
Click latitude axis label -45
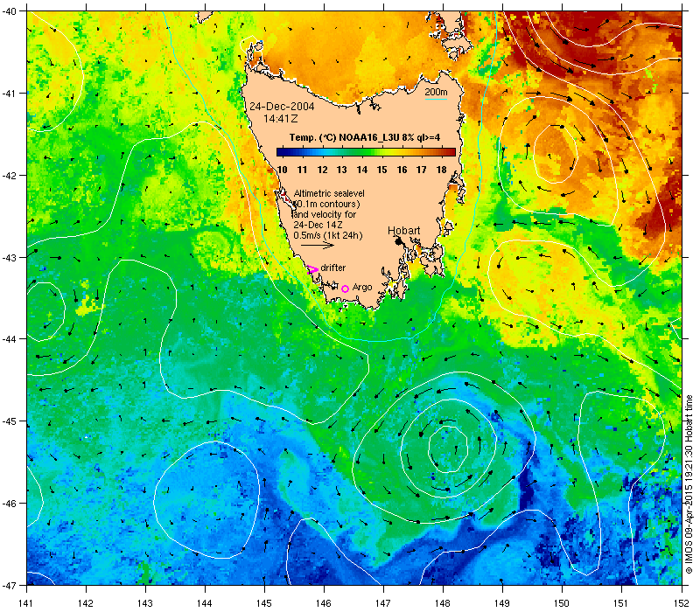9,421
